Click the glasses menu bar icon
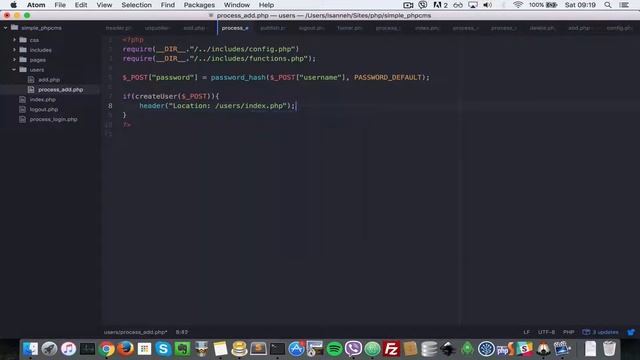This screenshot has width=640, height=360. pos(458,5)
